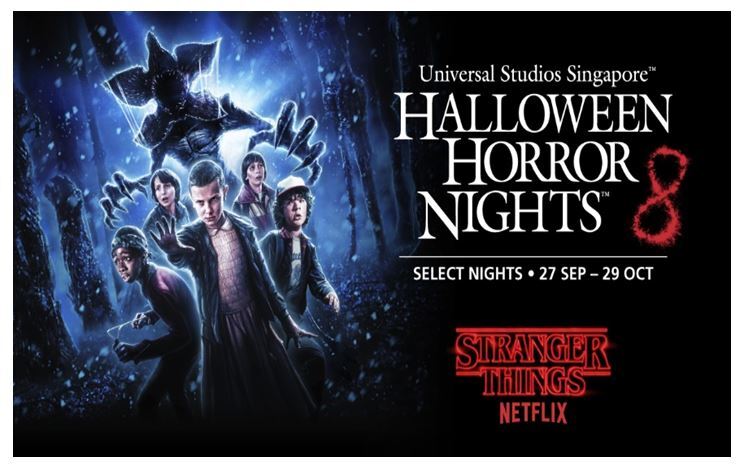Click the SELECT NIGHTS text
This screenshot has height=471, width=742.
468,274
